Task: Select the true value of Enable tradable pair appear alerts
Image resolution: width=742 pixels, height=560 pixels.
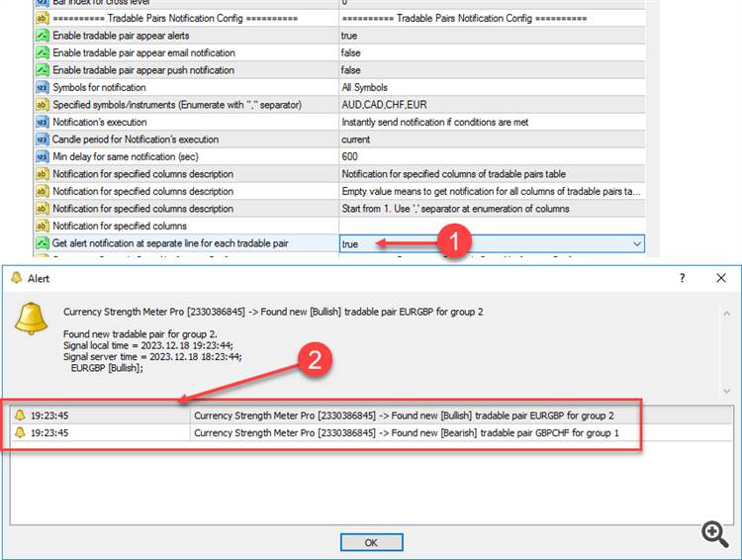Action: (349, 36)
